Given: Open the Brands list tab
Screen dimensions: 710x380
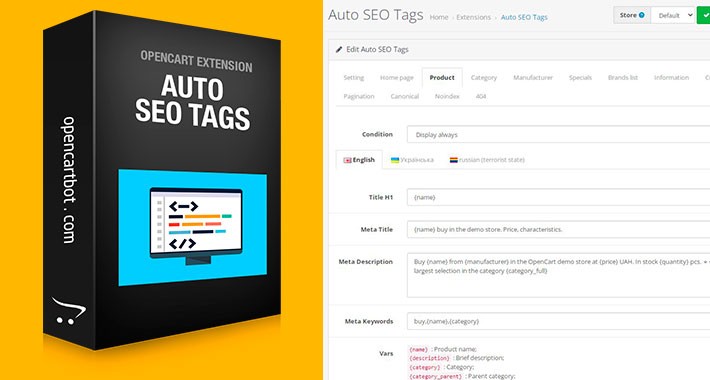Looking at the screenshot, I should click(x=623, y=77).
